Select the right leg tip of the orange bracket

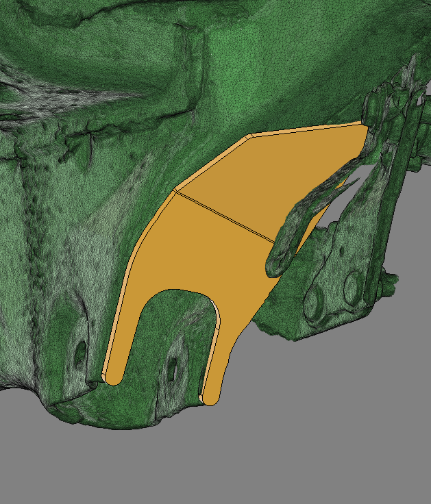click(x=210, y=399)
